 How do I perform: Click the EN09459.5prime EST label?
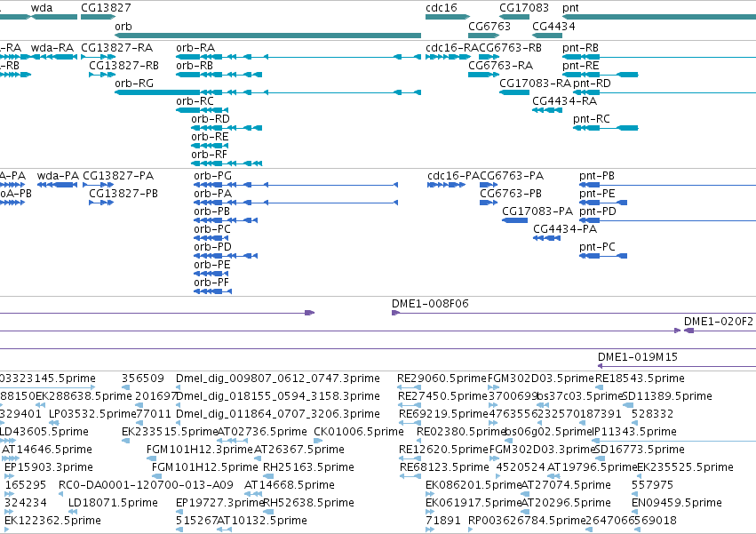pyautogui.click(x=676, y=503)
